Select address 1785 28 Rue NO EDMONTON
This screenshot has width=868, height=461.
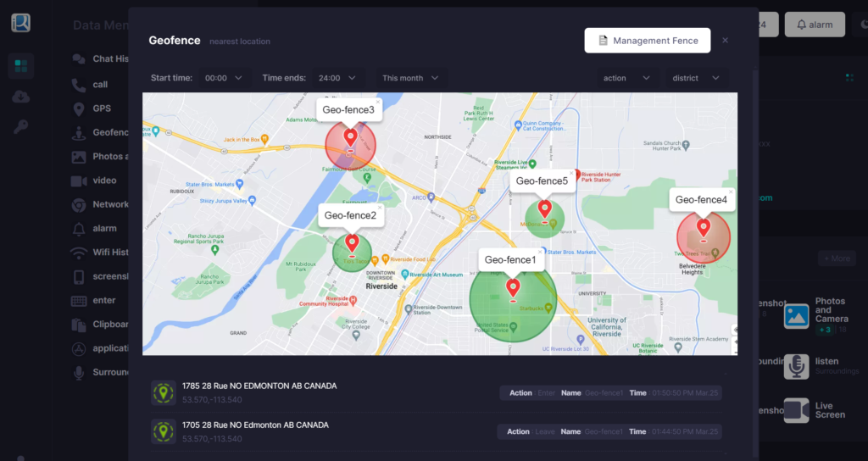click(259, 386)
